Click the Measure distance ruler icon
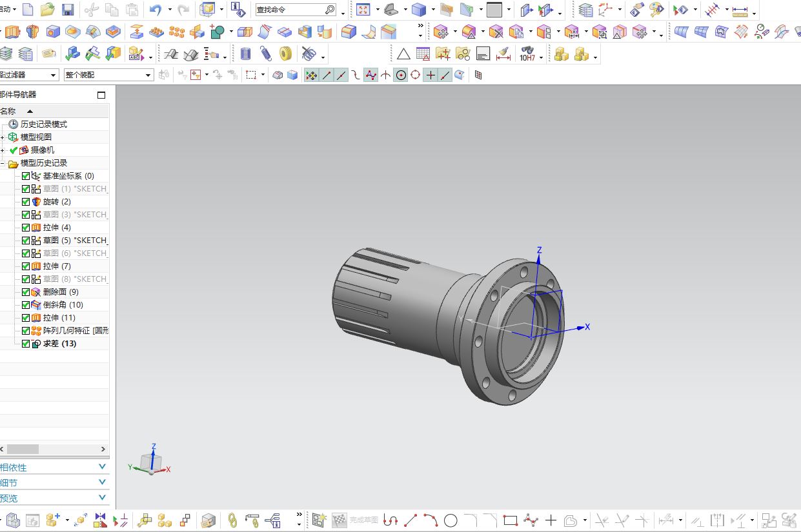801x532 pixels. (x=740, y=10)
